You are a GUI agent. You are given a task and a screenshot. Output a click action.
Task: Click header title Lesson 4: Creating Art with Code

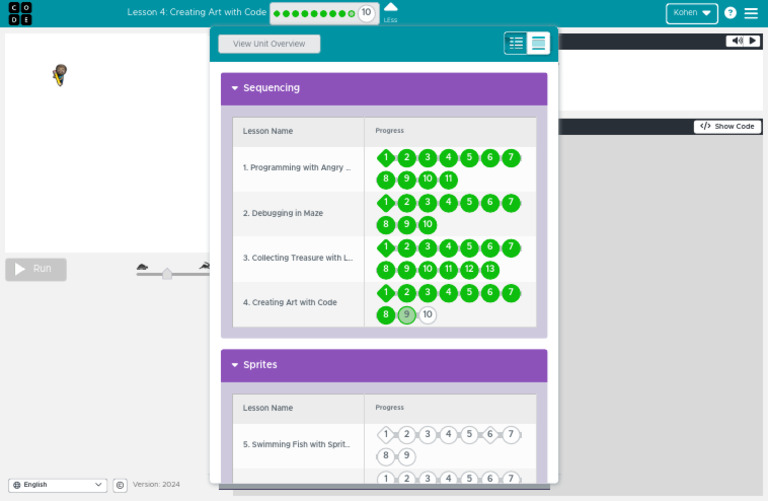tap(196, 12)
